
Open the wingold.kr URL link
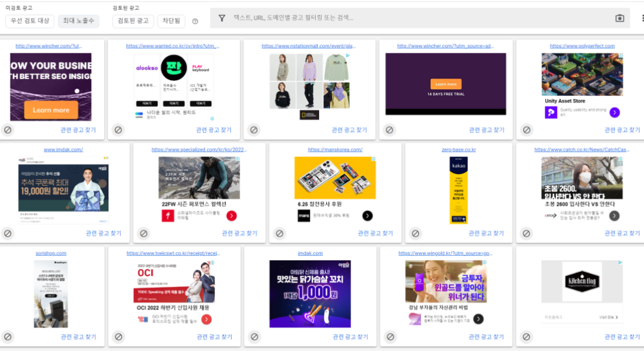pos(446,253)
